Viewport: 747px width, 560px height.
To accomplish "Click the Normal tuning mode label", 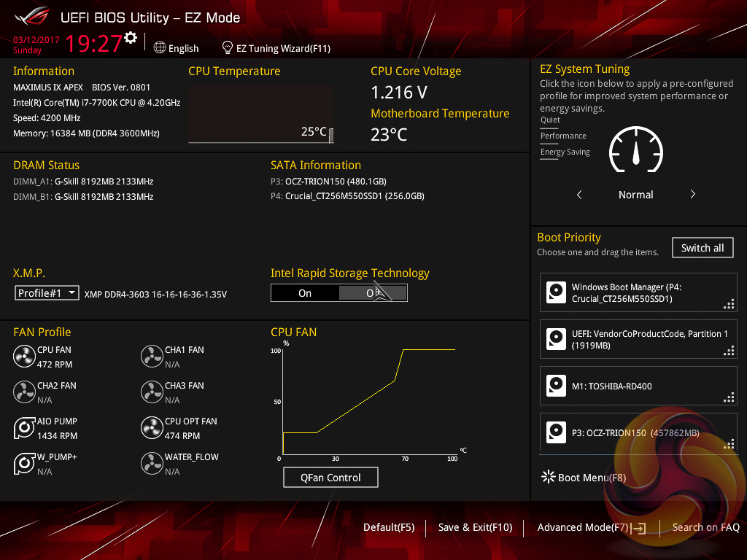I will (636, 195).
